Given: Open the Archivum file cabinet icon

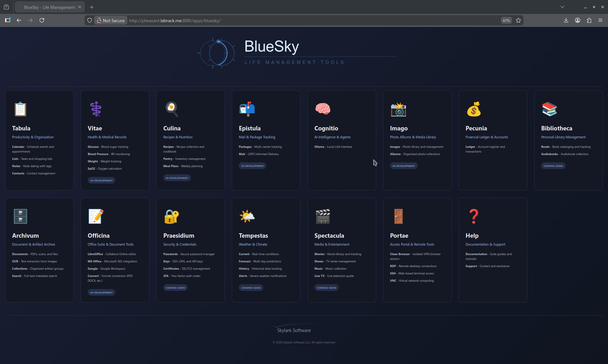Looking at the screenshot, I should tap(20, 216).
